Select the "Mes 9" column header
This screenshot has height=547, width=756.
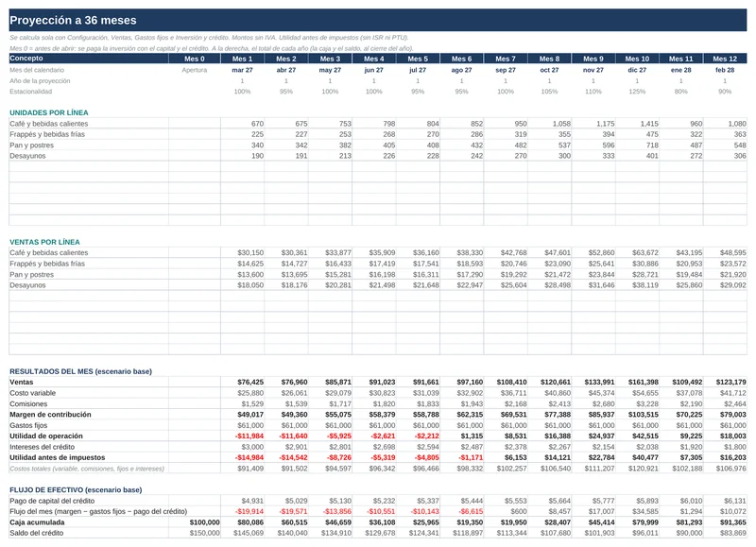coord(593,59)
